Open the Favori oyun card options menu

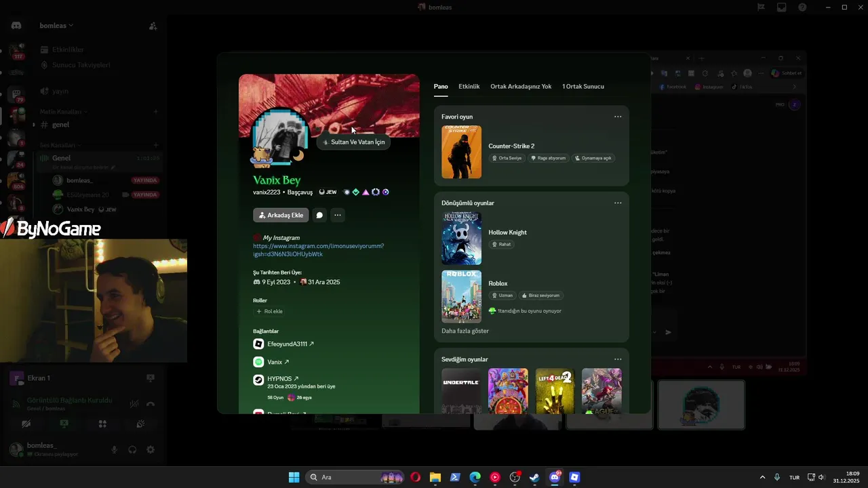click(618, 117)
